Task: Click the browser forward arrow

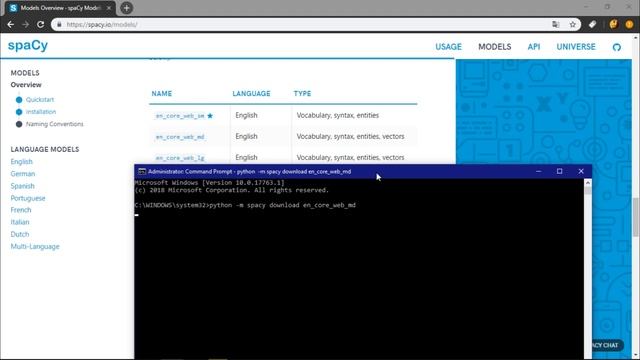Action: pyautogui.click(x=26, y=24)
